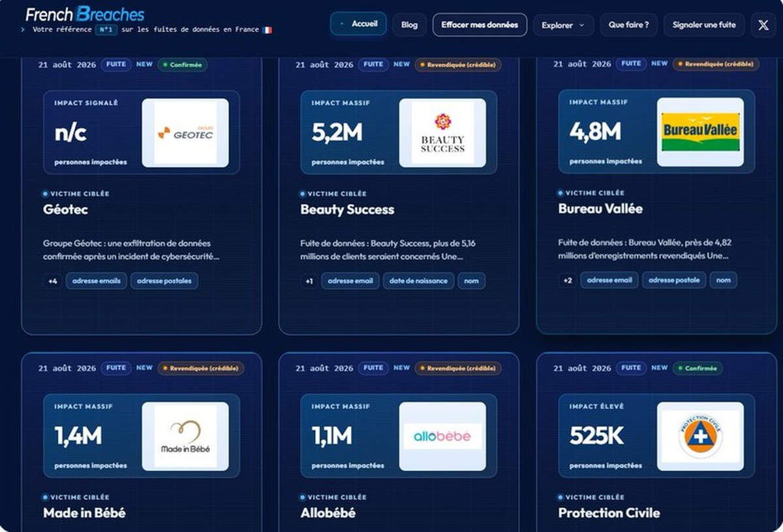The image size is (783, 532).
Task: Expand the Explorer dropdown menu
Action: point(564,25)
